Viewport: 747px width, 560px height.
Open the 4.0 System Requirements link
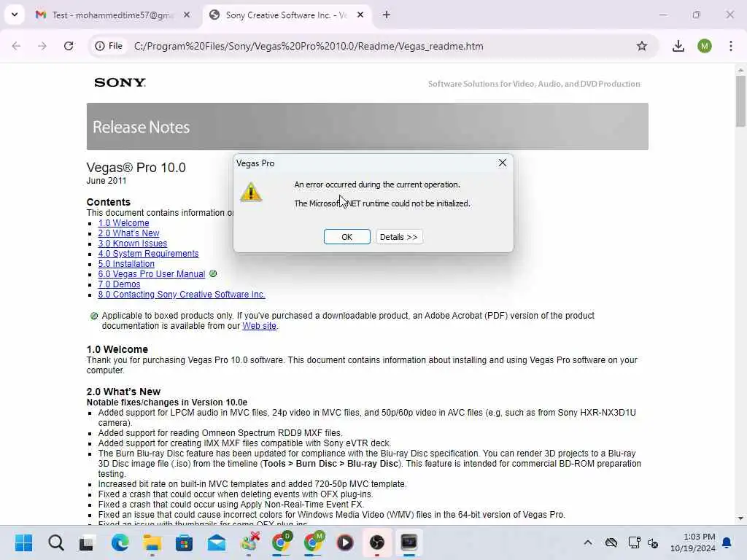click(x=148, y=254)
